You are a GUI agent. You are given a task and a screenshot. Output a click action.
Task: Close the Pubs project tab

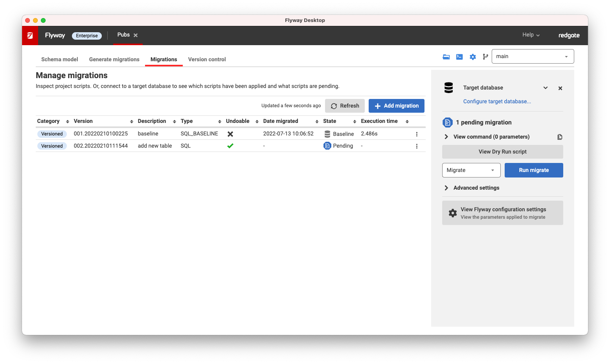(x=136, y=35)
